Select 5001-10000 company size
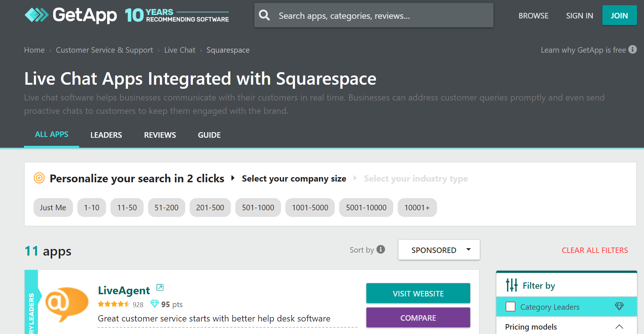 pyautogui.click(x=366, y=208)
